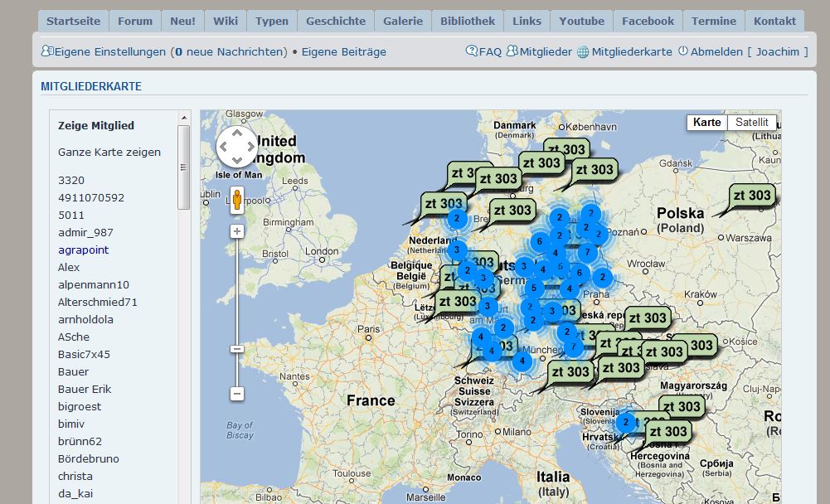The height and width of the screenshot is (504, 830).
Task: Click the Mitgliederkarte globe icon link
Action: point(624,51)
